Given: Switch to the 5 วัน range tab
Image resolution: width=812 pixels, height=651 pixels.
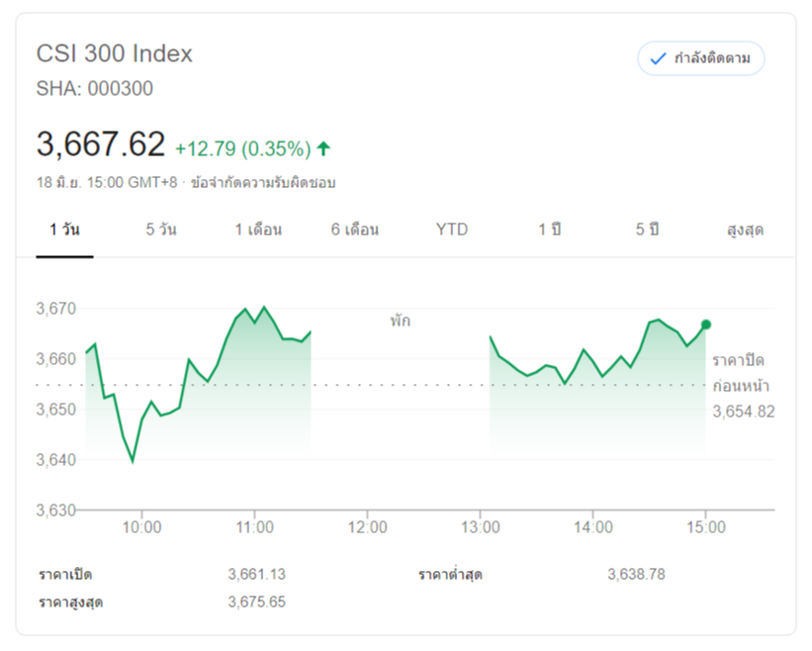Looking at the screenshot, I should click(161, 230).
